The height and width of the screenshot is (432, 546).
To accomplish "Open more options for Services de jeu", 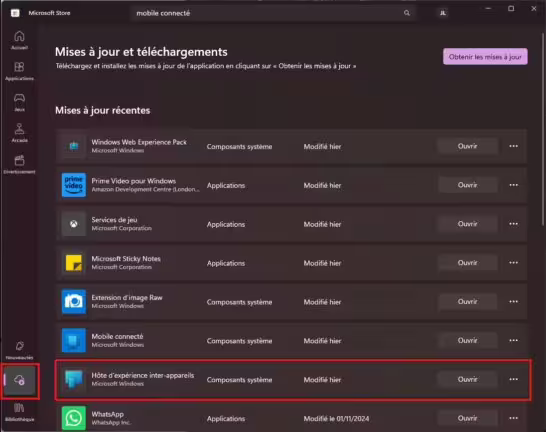I will tap(514, 224).
